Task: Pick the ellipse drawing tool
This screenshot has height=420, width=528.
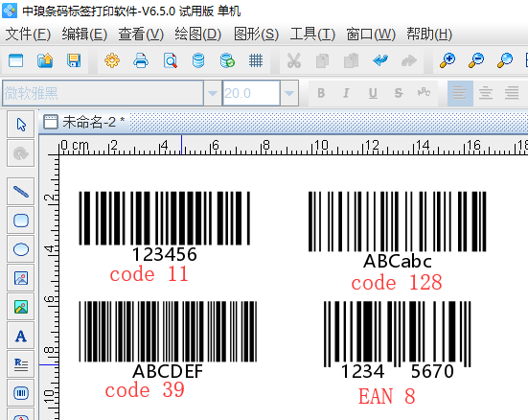Action: pos(21,249)
